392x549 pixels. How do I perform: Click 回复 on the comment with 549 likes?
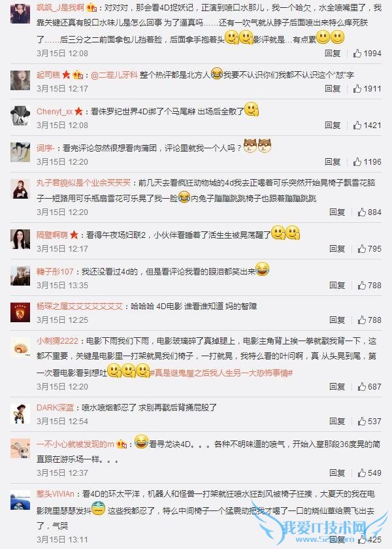tap(337, 473)
